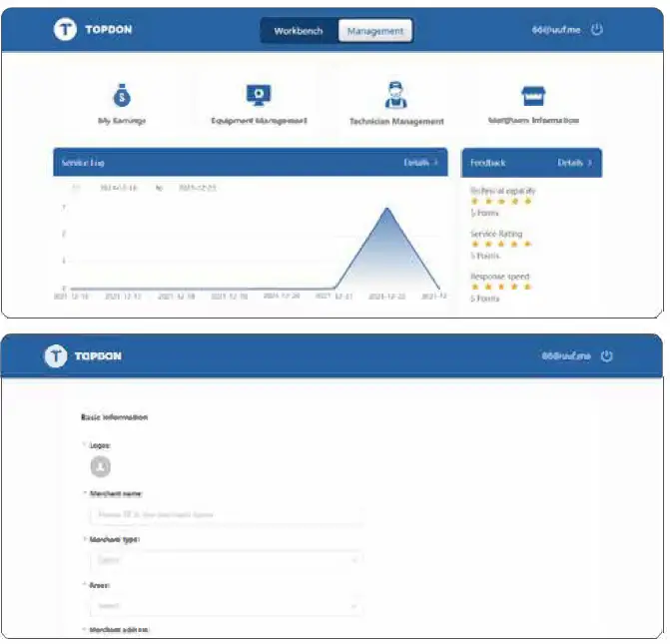Click the My Earnings label

coord(122,121)
